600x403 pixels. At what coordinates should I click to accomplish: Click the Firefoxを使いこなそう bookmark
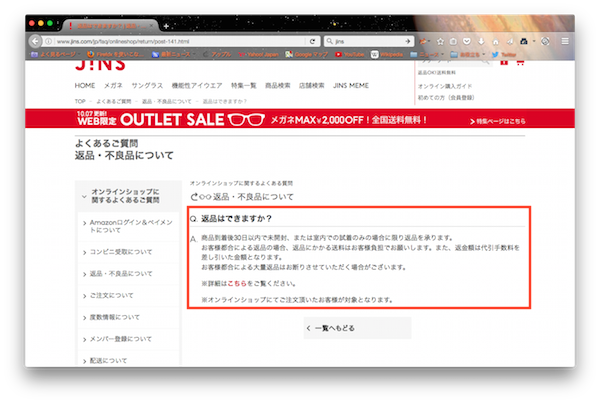(115, 54)
